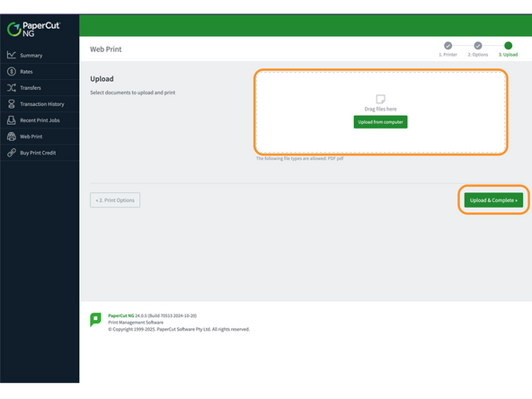Click the Web Print printer icon
The height and width of the screenshot is (399, 532).
[x=11, y=137]
